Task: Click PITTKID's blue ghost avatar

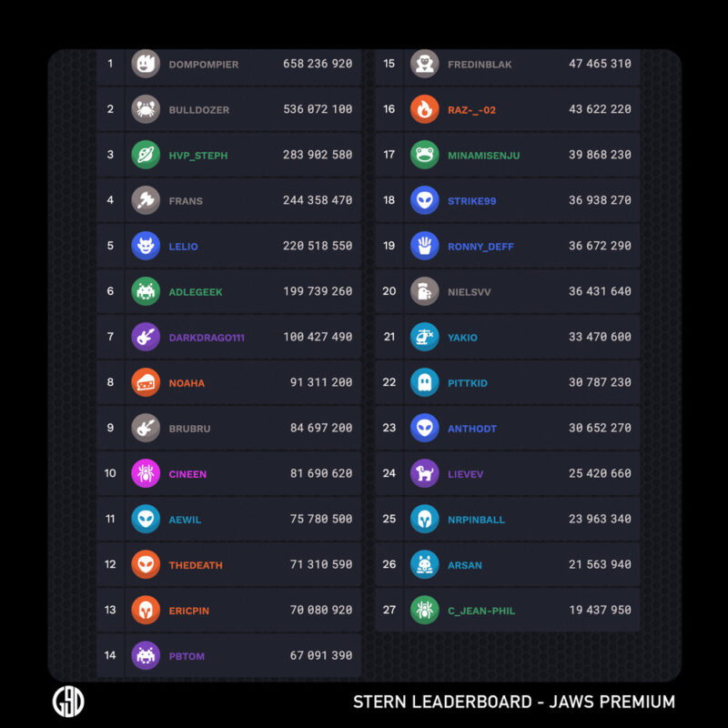Action: pyautogui.click(x=425, y=382)
